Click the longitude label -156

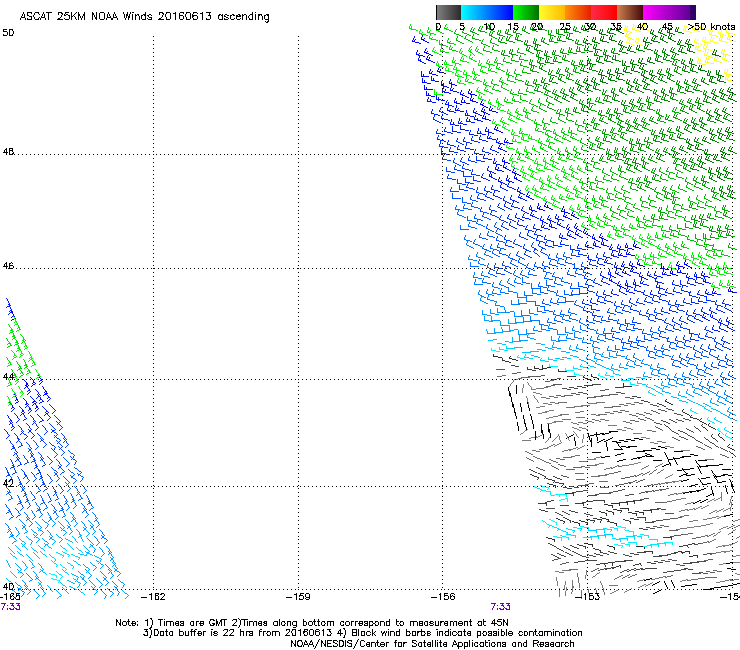tap(443, 597)
